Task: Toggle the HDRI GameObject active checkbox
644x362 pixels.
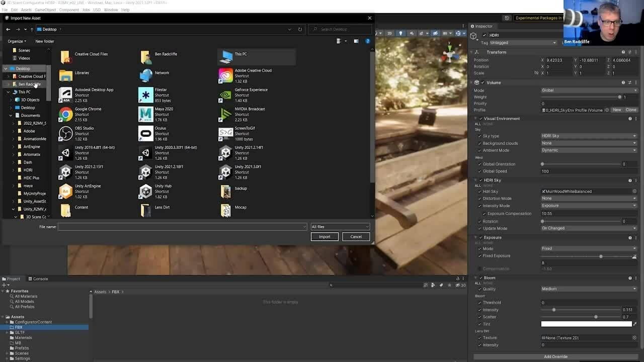Action: tap(485, 35)
